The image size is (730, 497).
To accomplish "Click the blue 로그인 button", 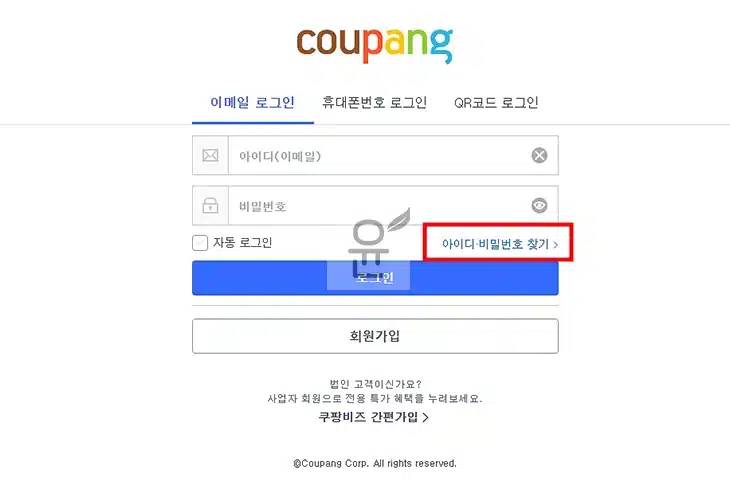I will [375, 278].
